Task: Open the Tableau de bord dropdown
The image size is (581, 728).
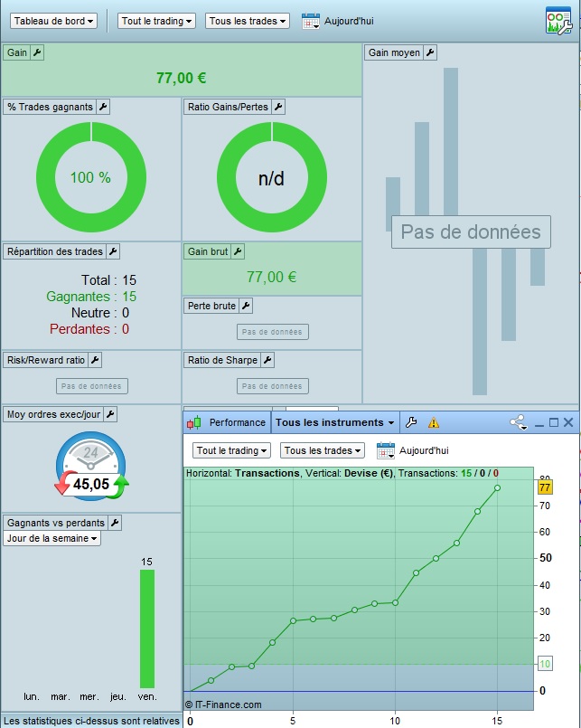Action: (53, 21)
